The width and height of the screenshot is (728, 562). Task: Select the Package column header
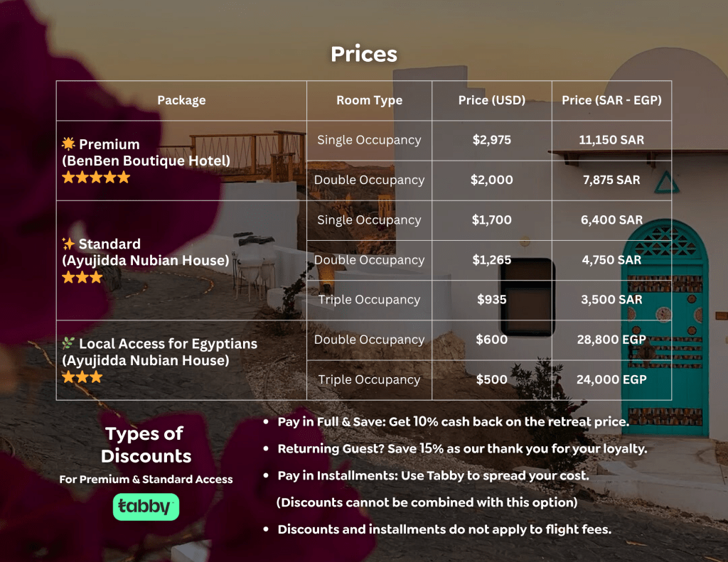tap(181, 100)
